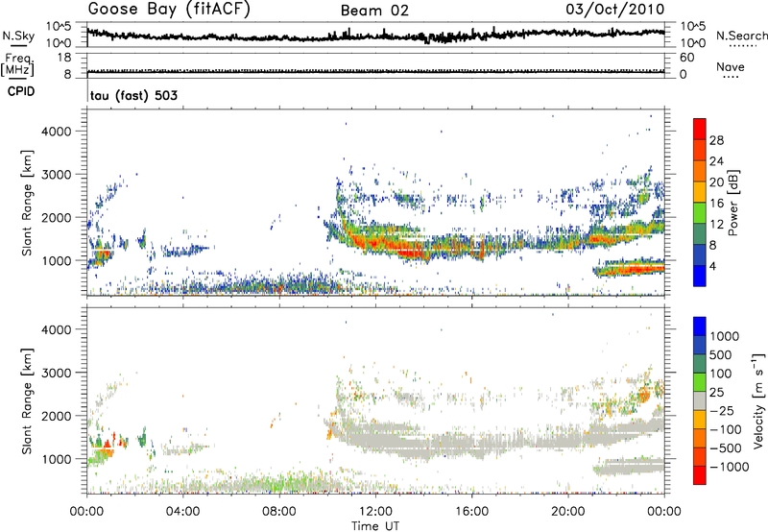Click the velocity panel 'Slant Range [km]' label
The height and width of the screenshot is (532, 768).
pos(27,400)
